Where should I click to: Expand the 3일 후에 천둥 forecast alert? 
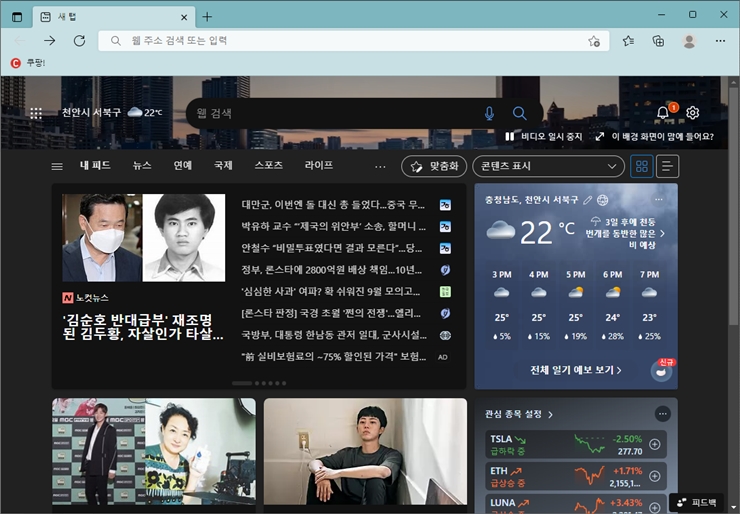pos(625,233)
